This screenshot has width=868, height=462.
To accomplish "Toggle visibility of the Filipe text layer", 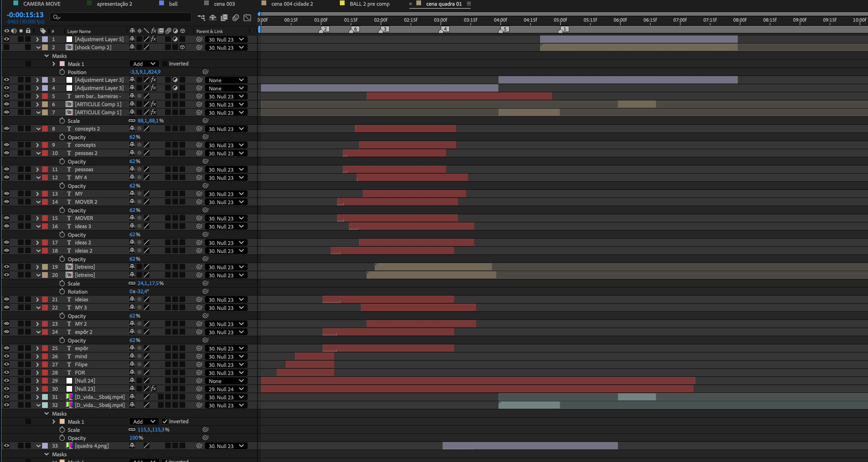I will [7, 364].
